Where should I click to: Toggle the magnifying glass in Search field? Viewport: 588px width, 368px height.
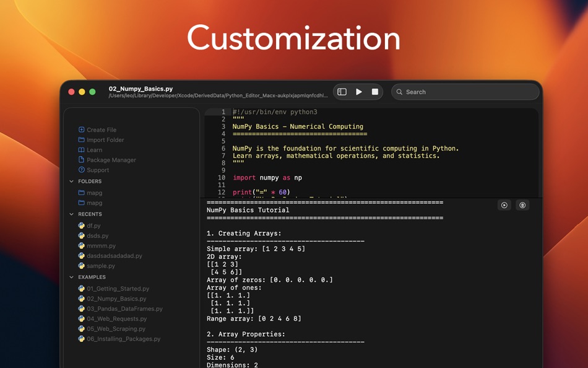click(400, 91)
